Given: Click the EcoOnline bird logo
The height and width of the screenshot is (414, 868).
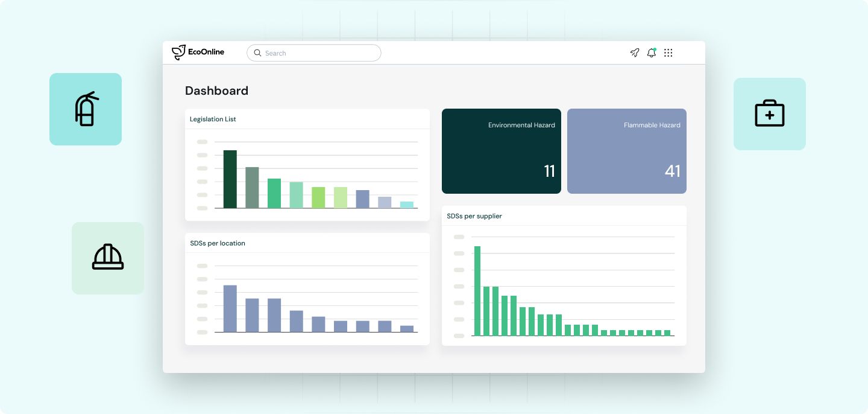Looking at the screenshot, I should click(178, 52).
